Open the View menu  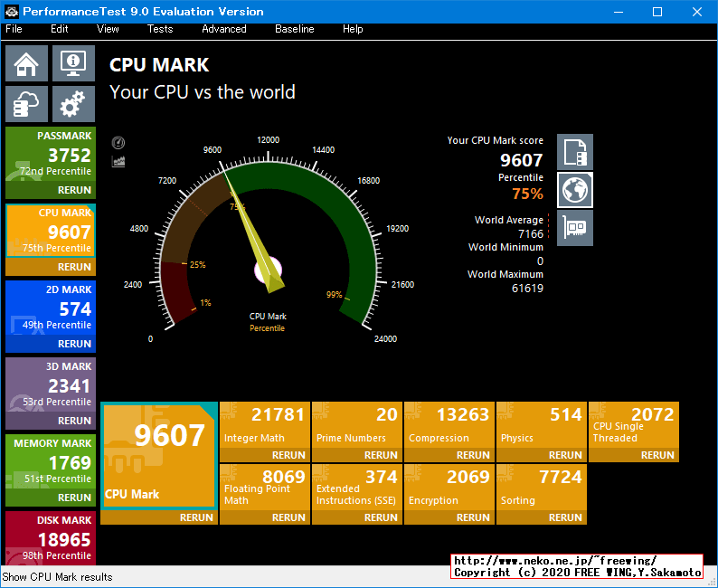[108, 29]
